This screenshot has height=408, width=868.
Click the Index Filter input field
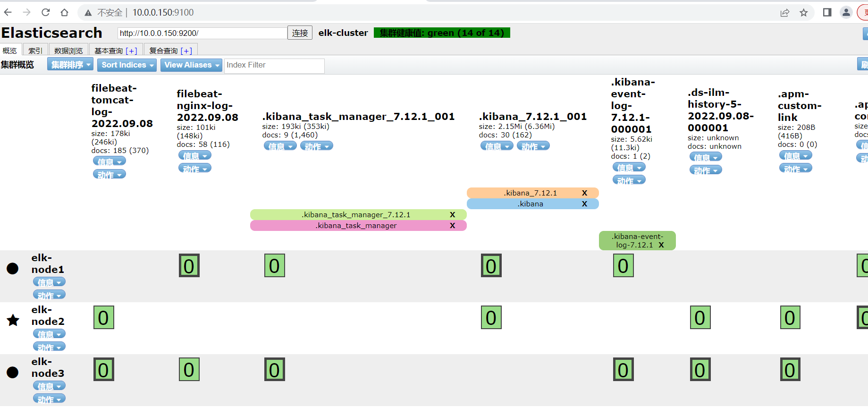[274, 65]
